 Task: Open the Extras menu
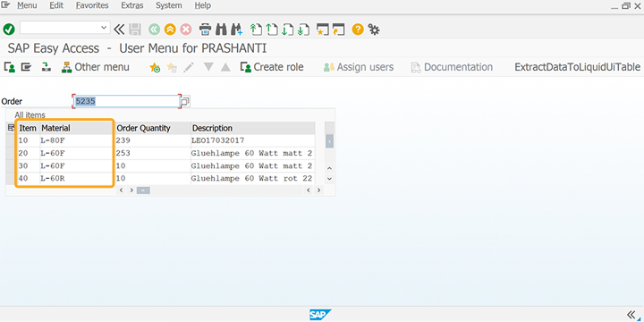click(132, 5)
